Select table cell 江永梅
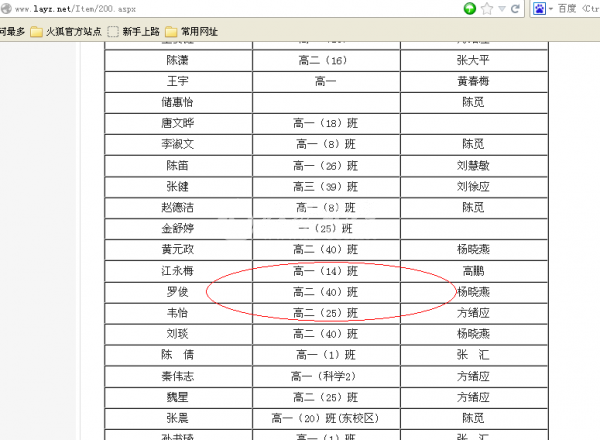600x440 pixels. (178, 271)
